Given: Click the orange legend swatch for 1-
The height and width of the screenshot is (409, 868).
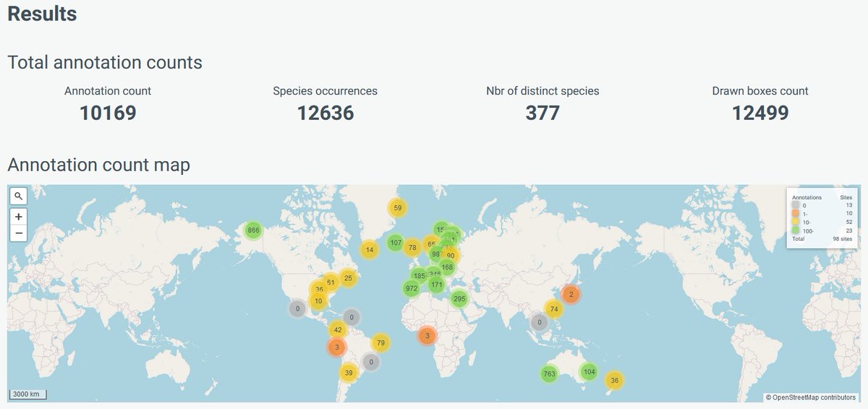Looking at the screenshot, I should 796,214.
